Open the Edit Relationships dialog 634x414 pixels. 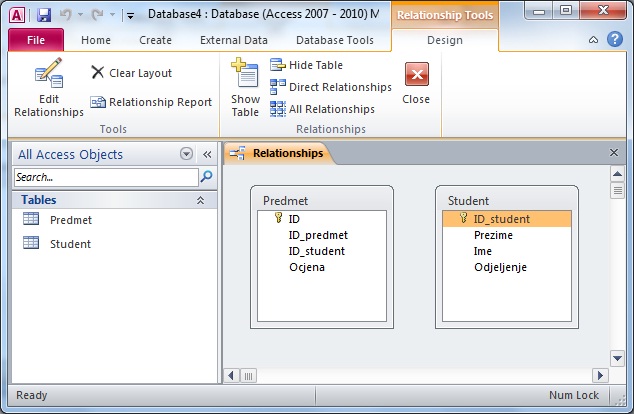pyautogui.click(x=49, y=88)
